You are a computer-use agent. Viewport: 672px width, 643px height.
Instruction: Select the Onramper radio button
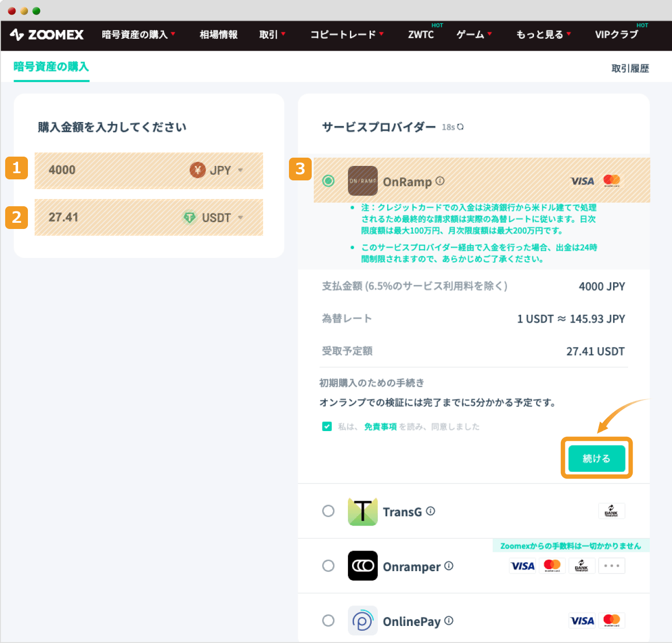click(328, 566)
